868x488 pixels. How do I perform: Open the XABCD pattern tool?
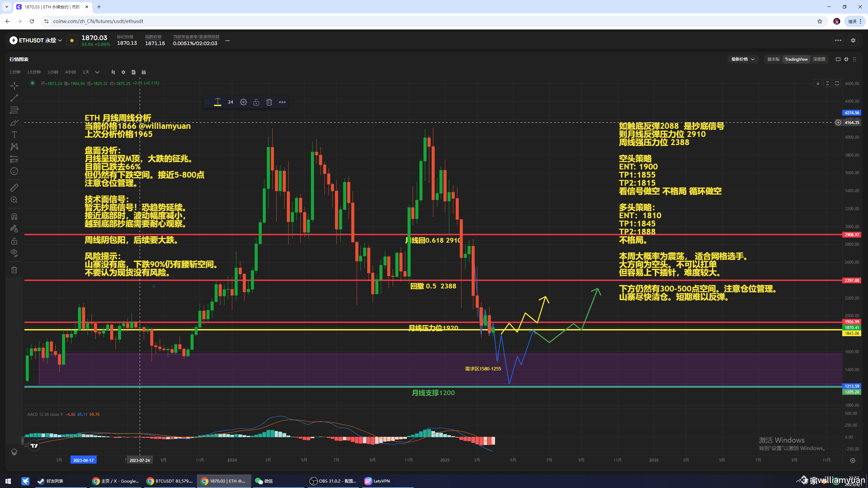(x=14, y=146)
